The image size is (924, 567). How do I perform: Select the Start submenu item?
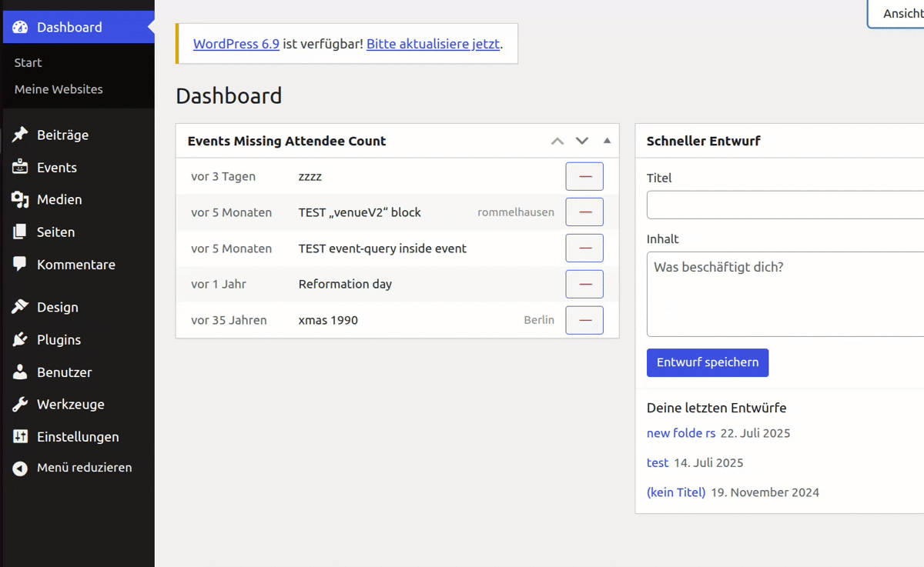click(x=28, y=62)
